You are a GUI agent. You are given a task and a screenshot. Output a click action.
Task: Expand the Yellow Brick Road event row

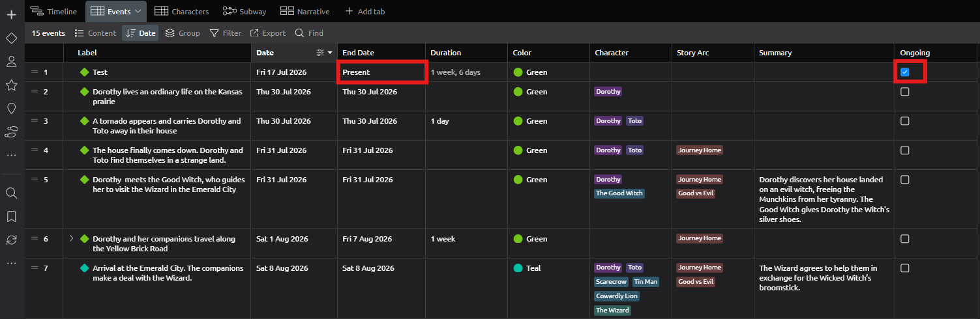pos(71,238)
